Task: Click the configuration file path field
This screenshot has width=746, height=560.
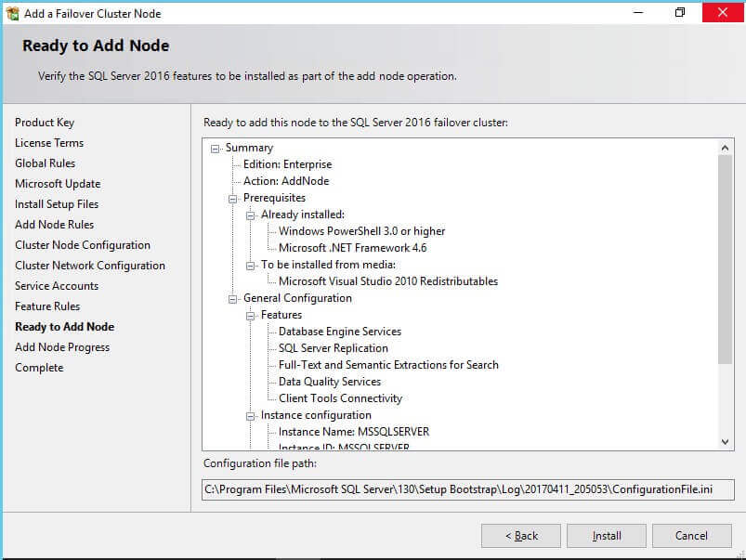Action: pyautogui.click(x=467, y=489)
